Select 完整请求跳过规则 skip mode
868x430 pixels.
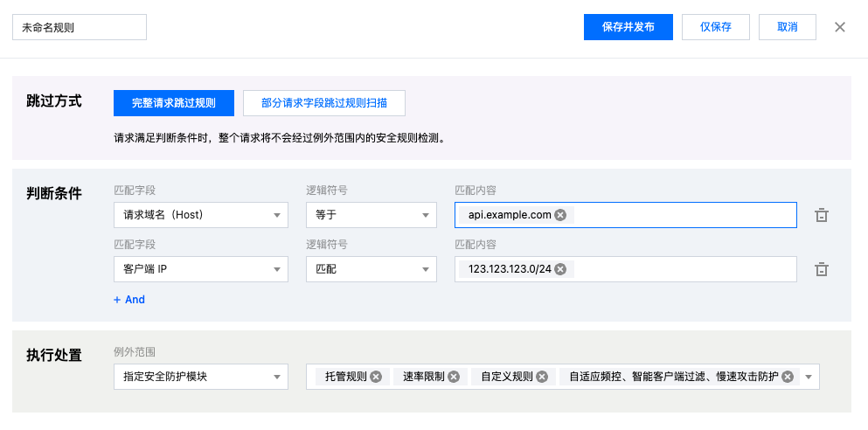tap(175, 103)
